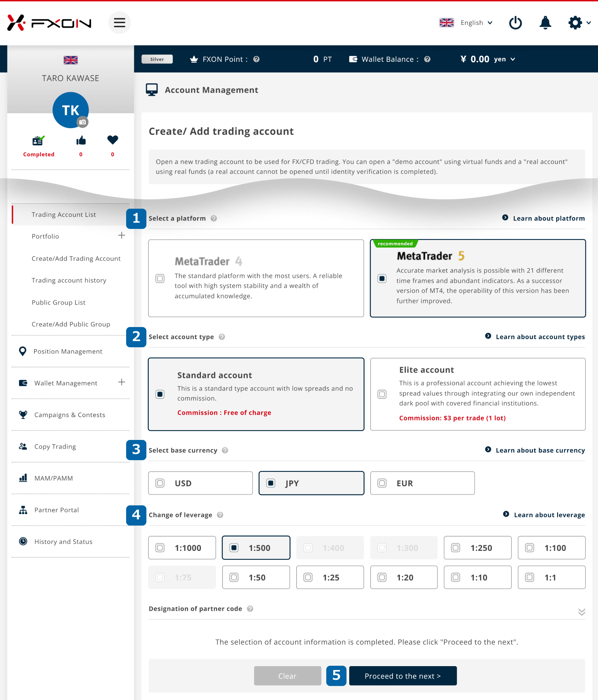Open the English language dropdown
The image size is (598, 700).
(477, 23)
